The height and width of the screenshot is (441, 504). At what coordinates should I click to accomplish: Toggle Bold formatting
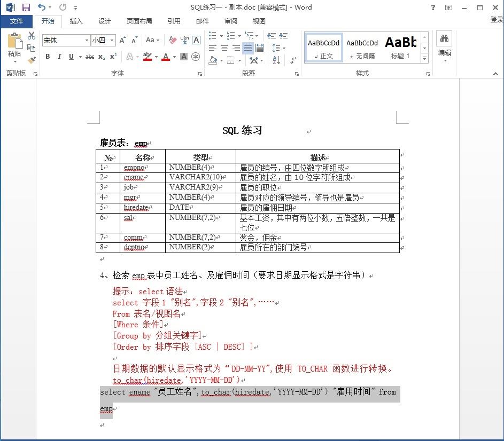[x=48, y=57]
